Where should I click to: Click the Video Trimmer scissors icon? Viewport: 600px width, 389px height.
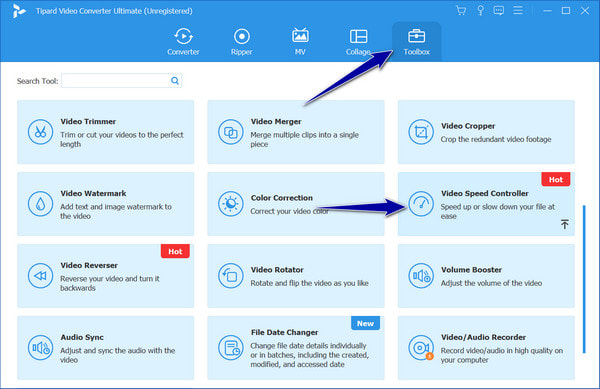[x=40, y=132]
